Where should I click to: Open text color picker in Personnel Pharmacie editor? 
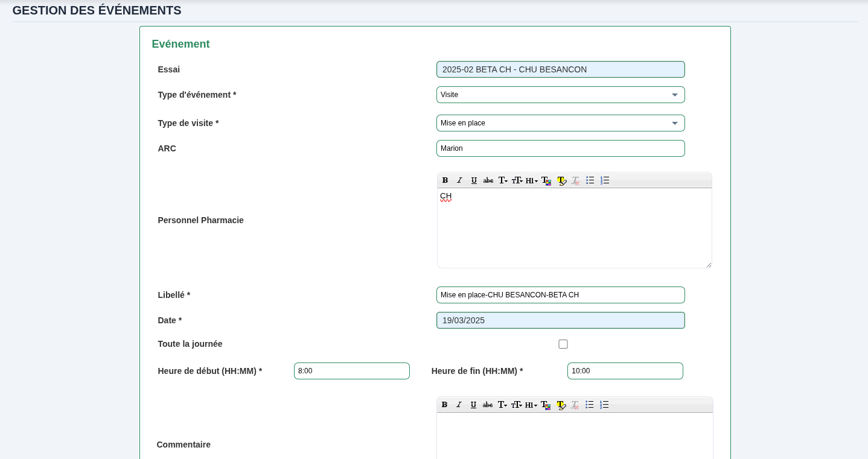click(546, 180)
